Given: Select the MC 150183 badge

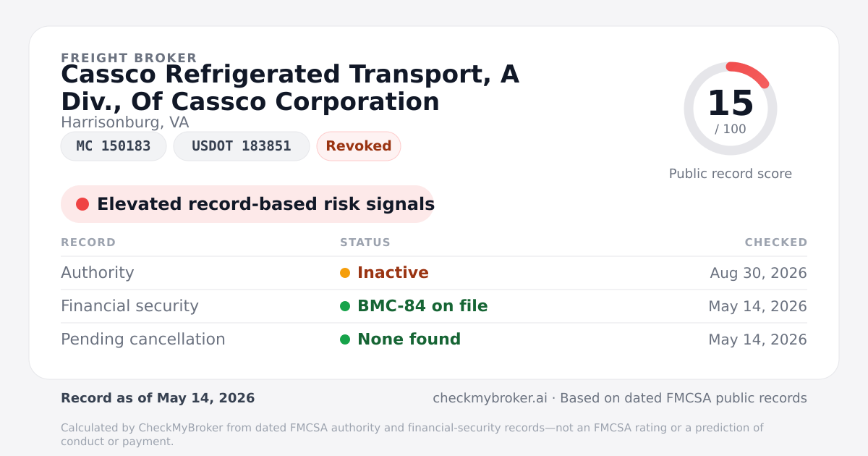Looking at the screenshot, I should (x=114, y=146).
